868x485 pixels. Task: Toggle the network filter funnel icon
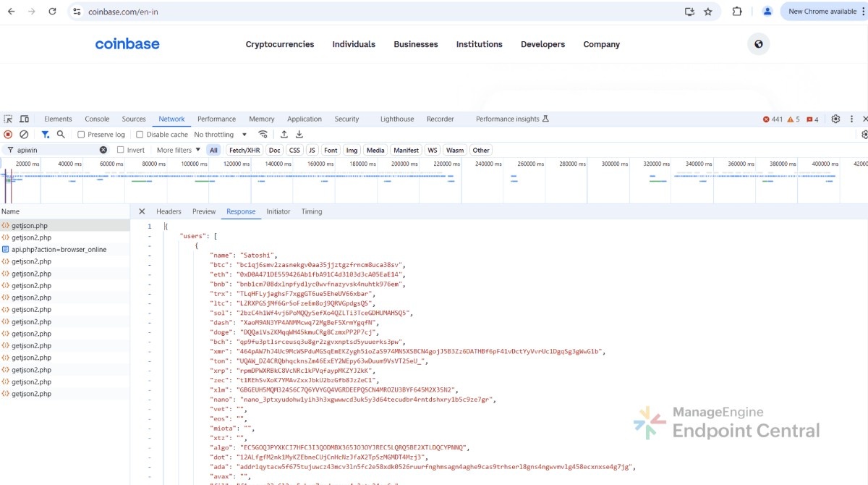45,135
